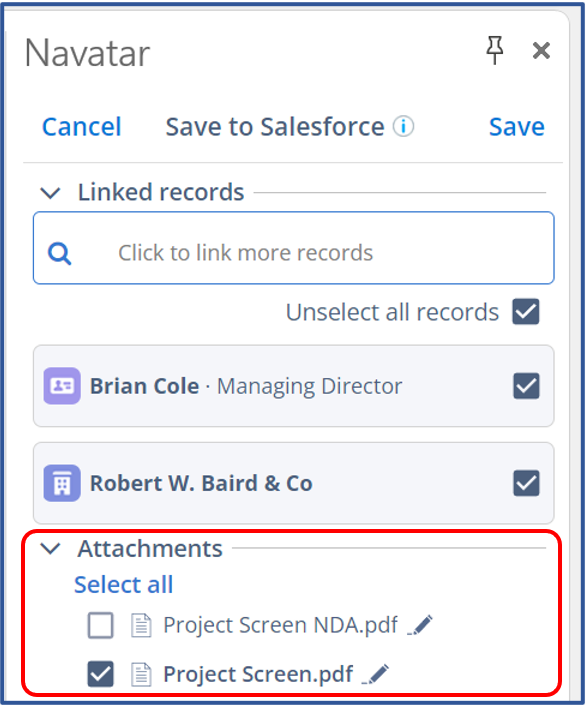Collapse the Attachments section
The image size is (586, 705).
50,549
